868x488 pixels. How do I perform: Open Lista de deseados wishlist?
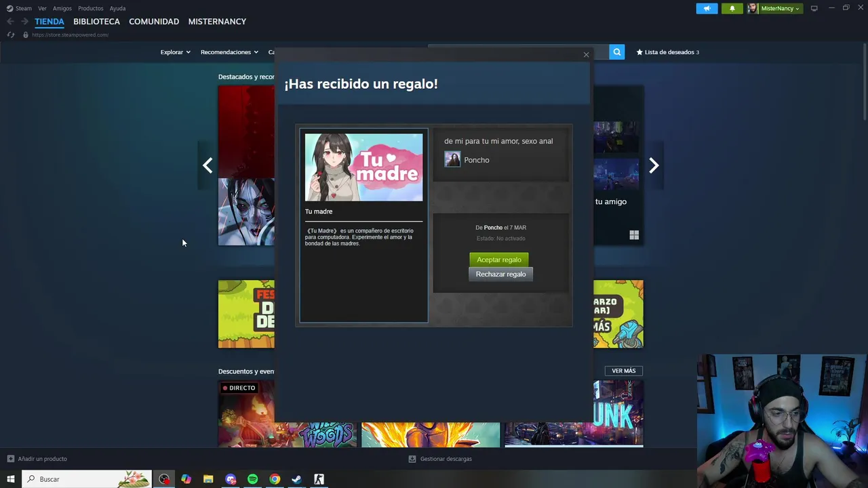(668, 52)
